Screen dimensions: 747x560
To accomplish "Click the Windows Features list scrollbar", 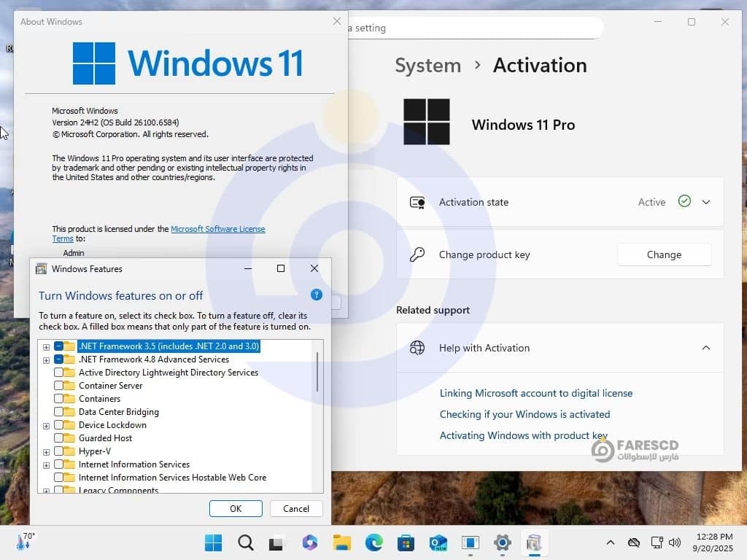I will 317,372.
